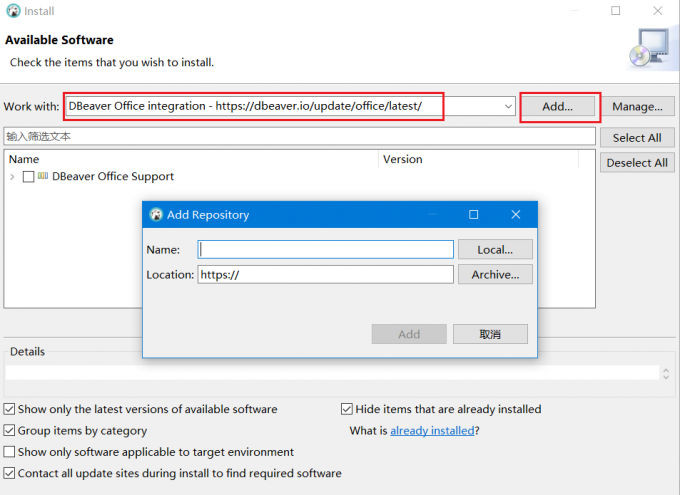This screenshot has height=495, width=680.
Task: Click the Manage... button
Action: (x=637, y=106)
